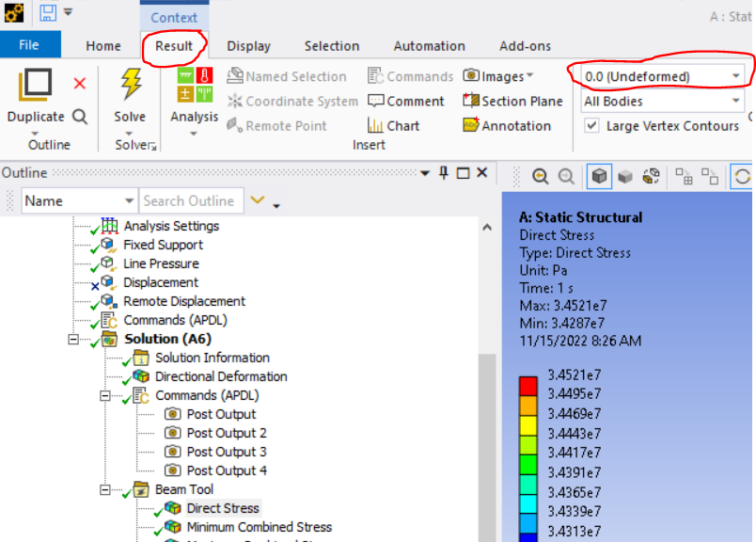This screenshot has height=542, width=756.
Task: Collapse Commands (APDL) under Solution
Action: pyautogui.click(x=104, y=396)
